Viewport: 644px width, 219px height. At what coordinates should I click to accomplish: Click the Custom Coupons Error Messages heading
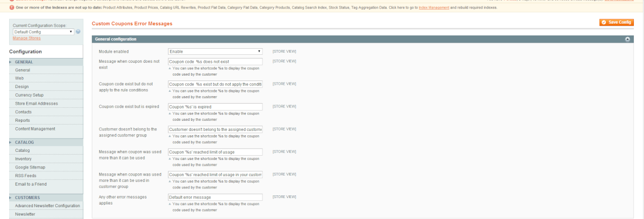coord(132,24)
